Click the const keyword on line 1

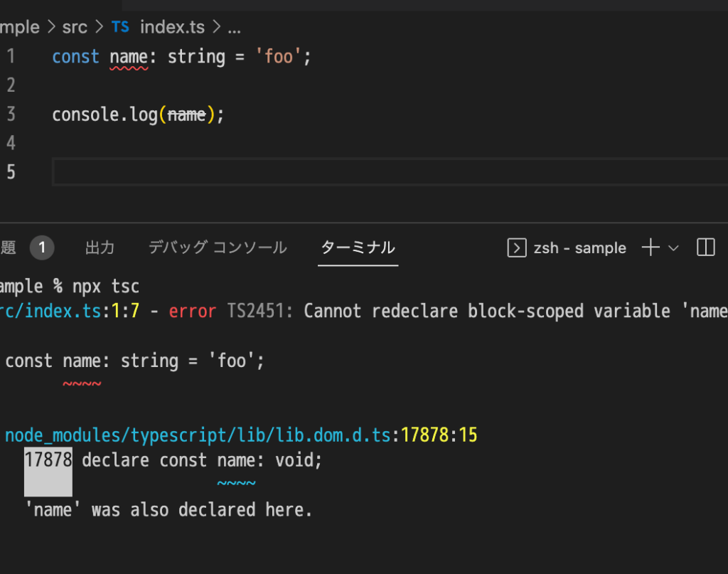[x=75, y=57]
